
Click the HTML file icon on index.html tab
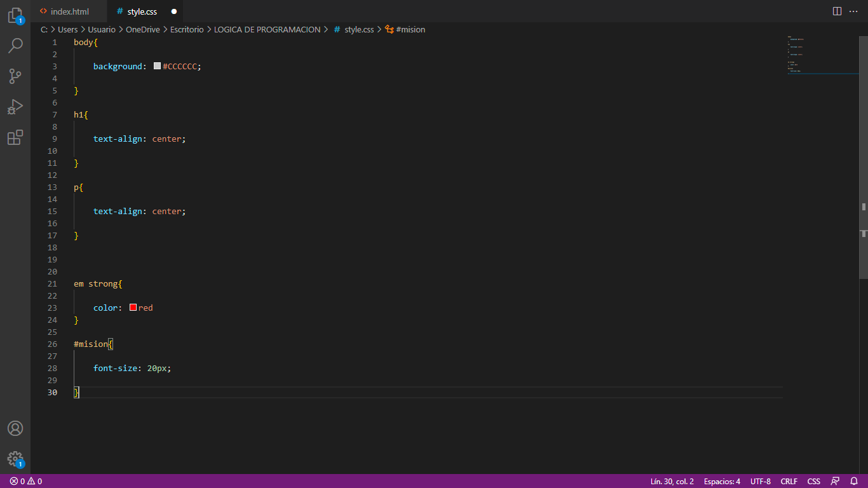43,11
